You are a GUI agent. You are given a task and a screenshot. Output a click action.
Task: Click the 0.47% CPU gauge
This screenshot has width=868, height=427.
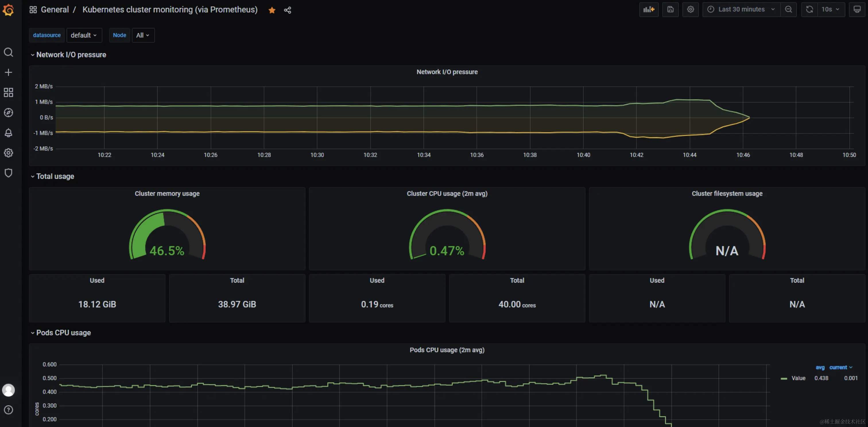[447, 235]
